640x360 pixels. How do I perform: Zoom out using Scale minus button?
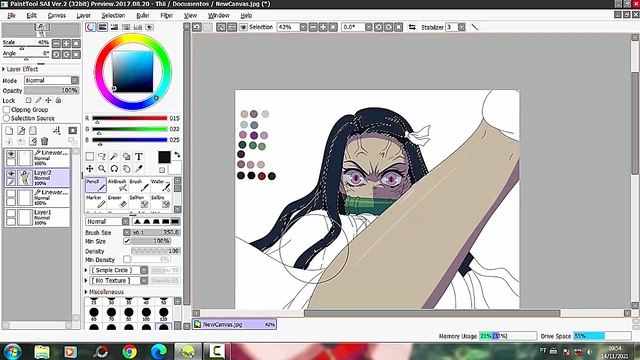click(56, 43)
